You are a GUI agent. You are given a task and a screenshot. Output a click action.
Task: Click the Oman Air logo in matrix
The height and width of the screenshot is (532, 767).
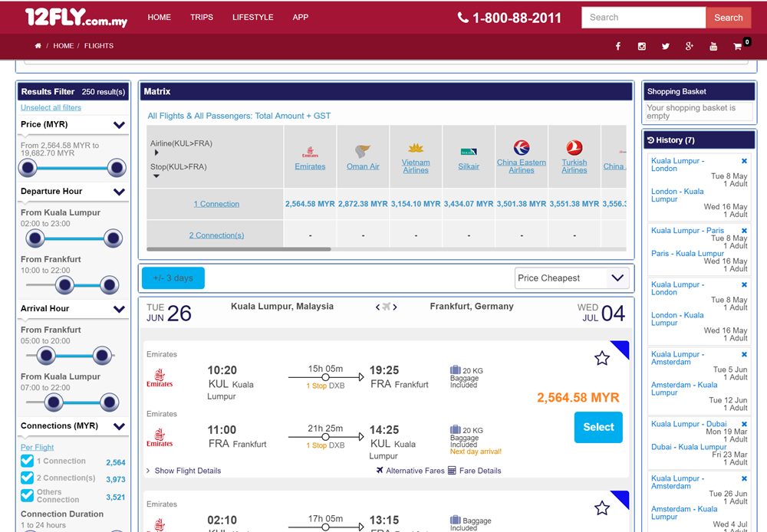(x=363, y=151)
